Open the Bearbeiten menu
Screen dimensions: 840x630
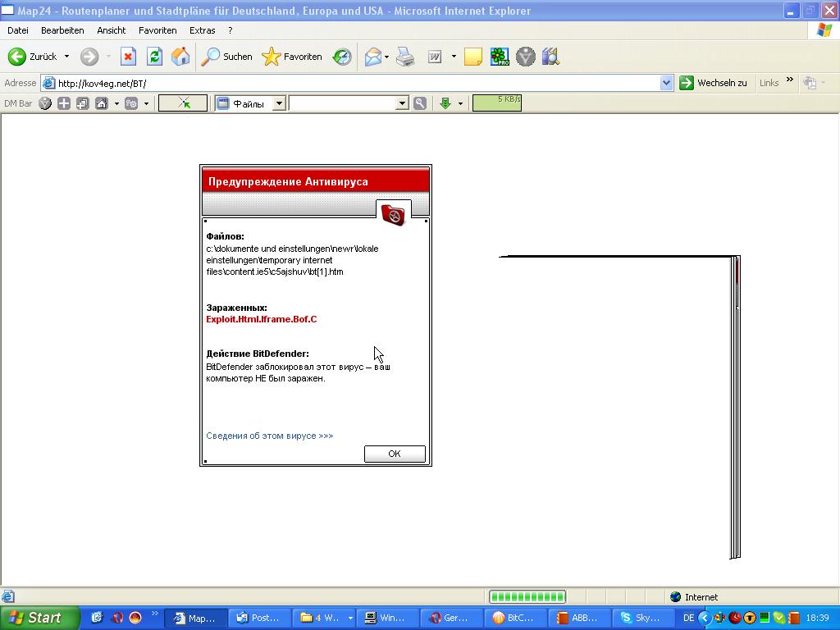[62, 30]
